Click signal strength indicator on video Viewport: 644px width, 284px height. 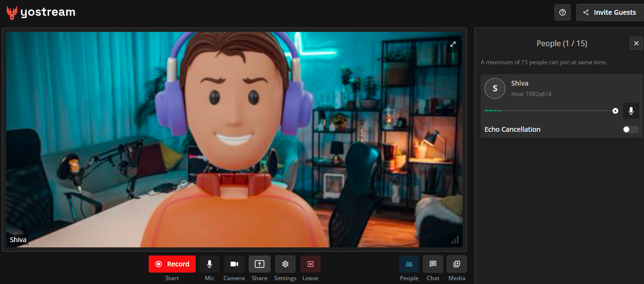(x=454, y=240)
